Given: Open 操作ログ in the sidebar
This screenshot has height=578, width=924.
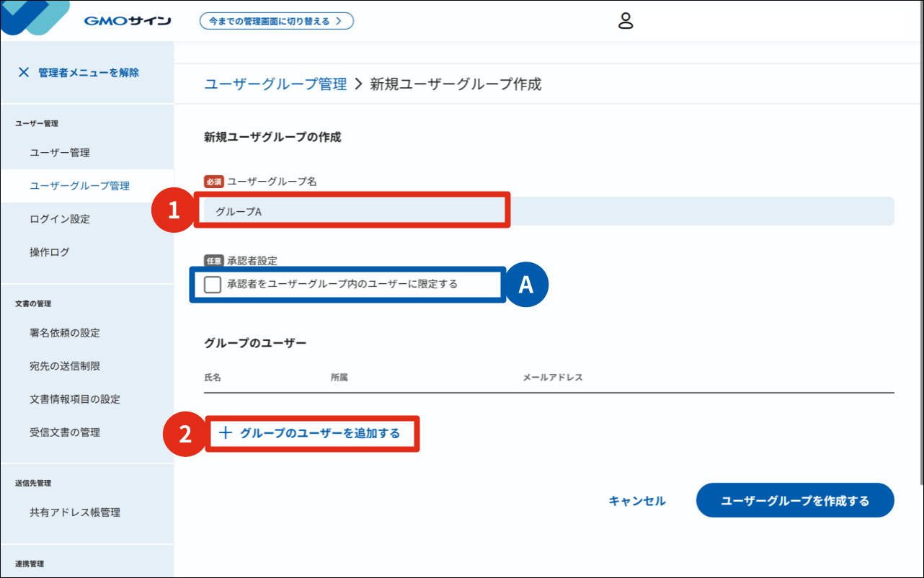Looking at the screenshot, I should tap(50, 252).
